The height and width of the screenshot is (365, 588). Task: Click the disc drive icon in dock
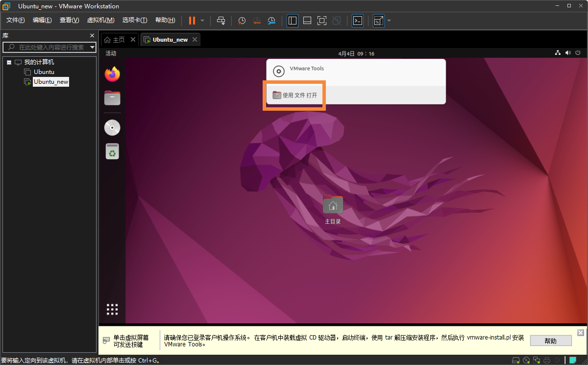(x=112, y=128)
